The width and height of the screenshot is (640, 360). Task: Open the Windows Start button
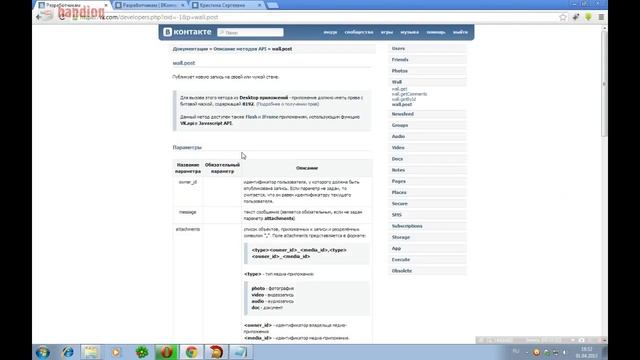click(42, 352)
